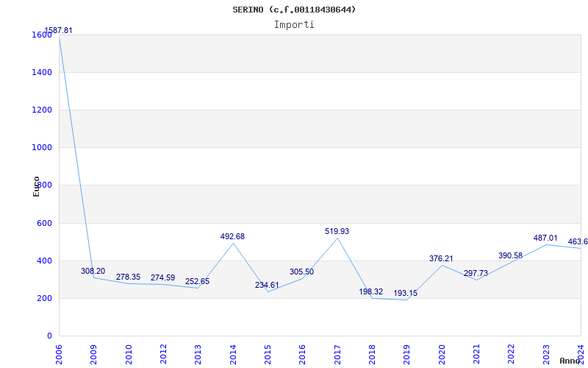Click the 2019 x-axis year label
588x368 pixels.
(406, 353)
